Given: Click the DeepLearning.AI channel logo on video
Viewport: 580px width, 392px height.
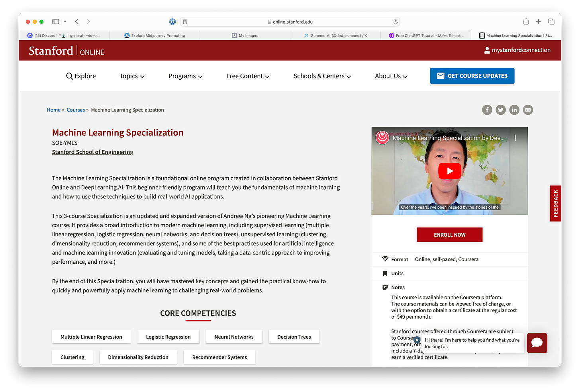Looking at the screenshot, I should point(382,138).
